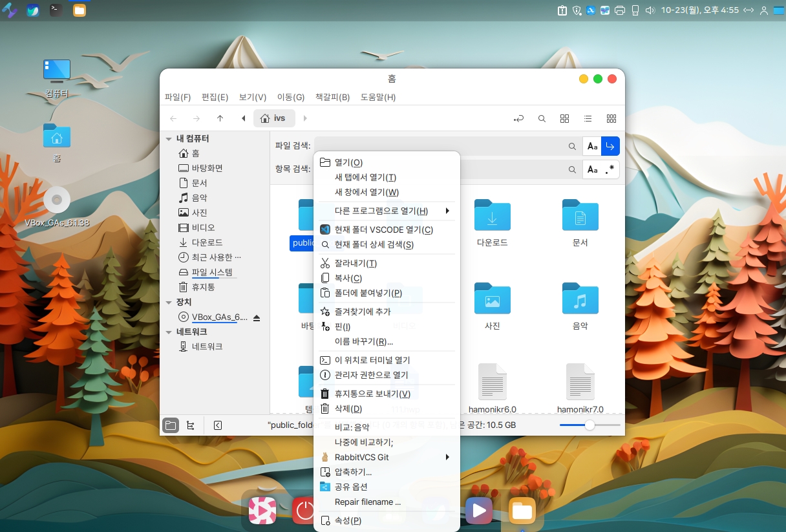
Task: Click the 파일 검색 input field
Action: [x=440, y=147]
